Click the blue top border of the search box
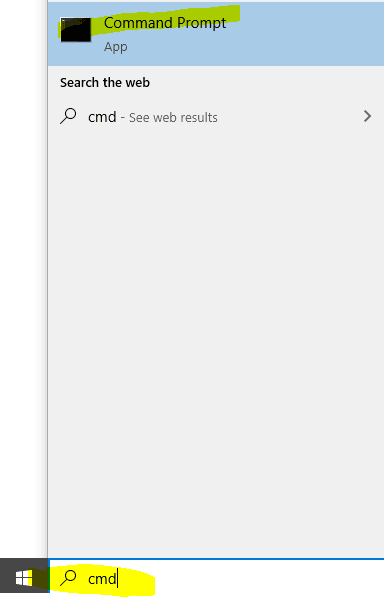Screen dimensions: 384x597 (x=216, y=559)
